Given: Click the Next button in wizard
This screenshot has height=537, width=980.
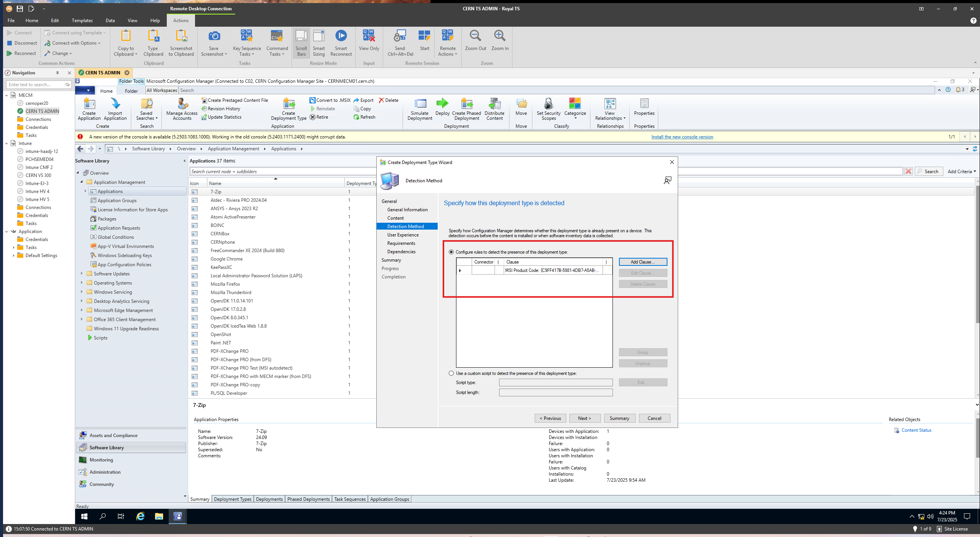Looking at the screenshot, I should pos(585,418).
